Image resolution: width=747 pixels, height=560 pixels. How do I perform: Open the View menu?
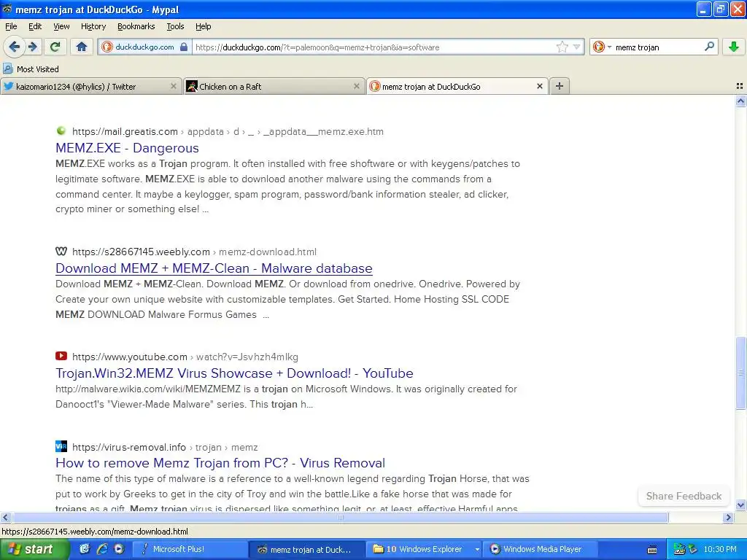click(x=61, y=26)
